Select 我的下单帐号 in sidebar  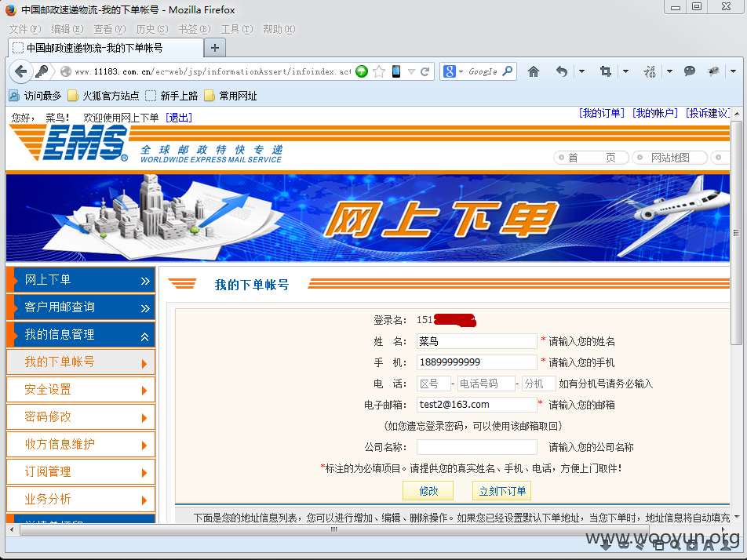pyautogui.click(x=81, y=362)
